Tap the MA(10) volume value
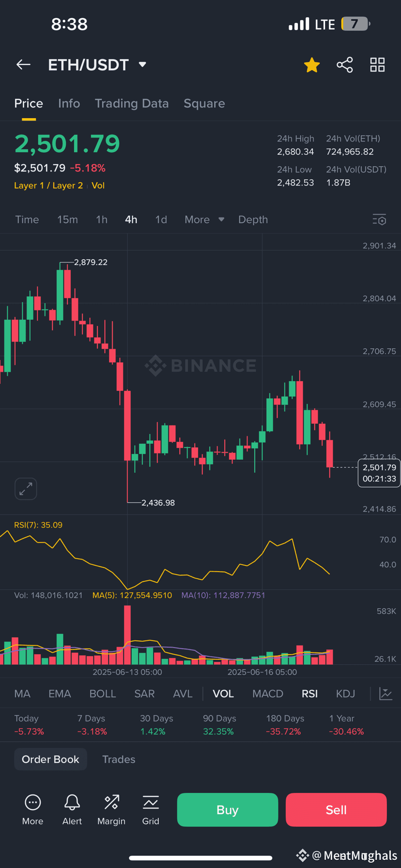This screenshot has height=868, width=401. [x=223, y=595]
